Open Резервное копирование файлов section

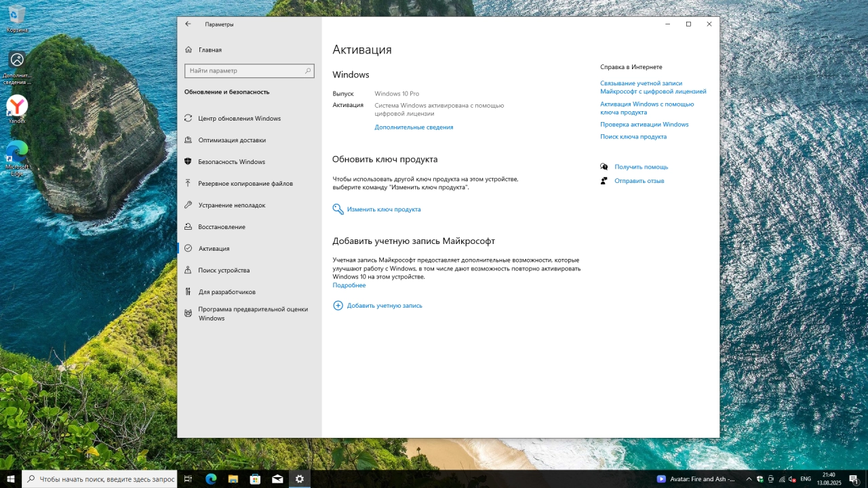[249, 183]
